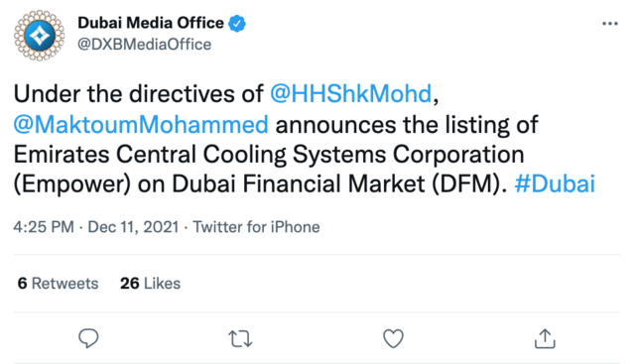Open the share upload arrow icon
This screenshot has height=364, width=635.
point(545,338)
